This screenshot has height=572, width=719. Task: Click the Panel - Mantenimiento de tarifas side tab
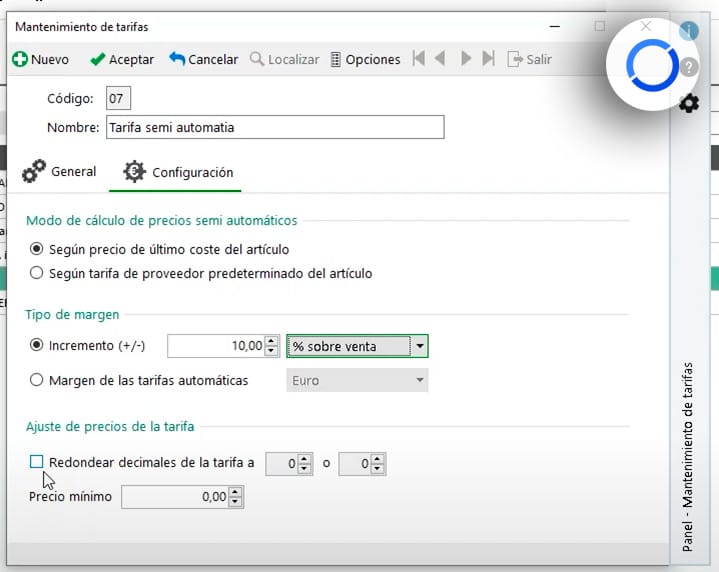[687, 456]
